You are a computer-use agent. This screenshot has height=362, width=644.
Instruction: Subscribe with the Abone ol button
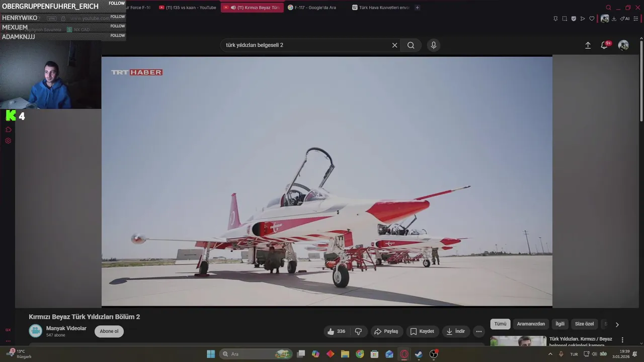(x=109, y=331)
